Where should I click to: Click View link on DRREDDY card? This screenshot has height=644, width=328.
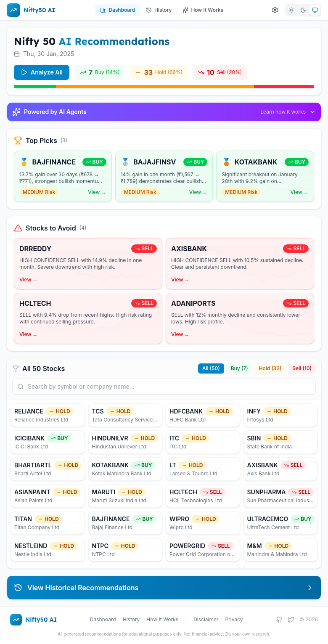(28, 280)
